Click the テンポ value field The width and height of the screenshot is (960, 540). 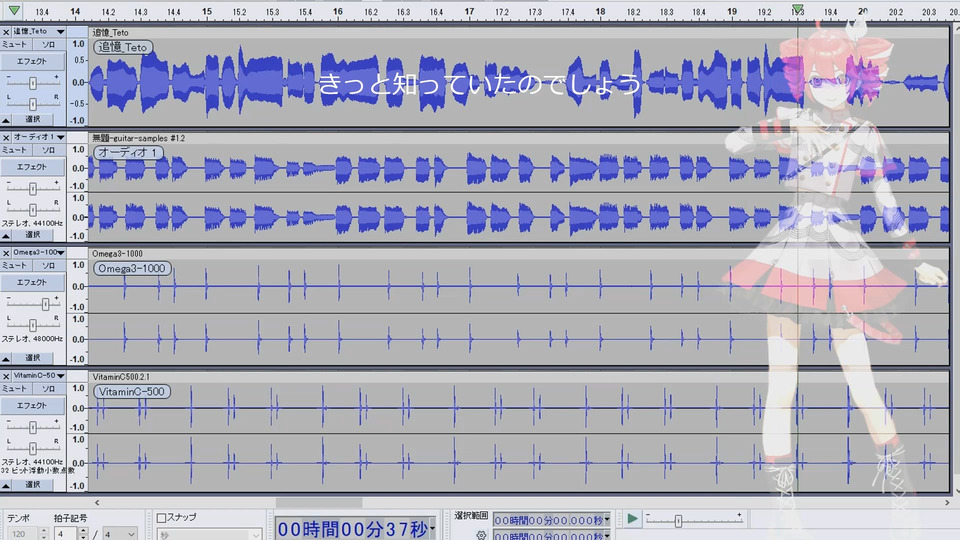pos(22,534)
